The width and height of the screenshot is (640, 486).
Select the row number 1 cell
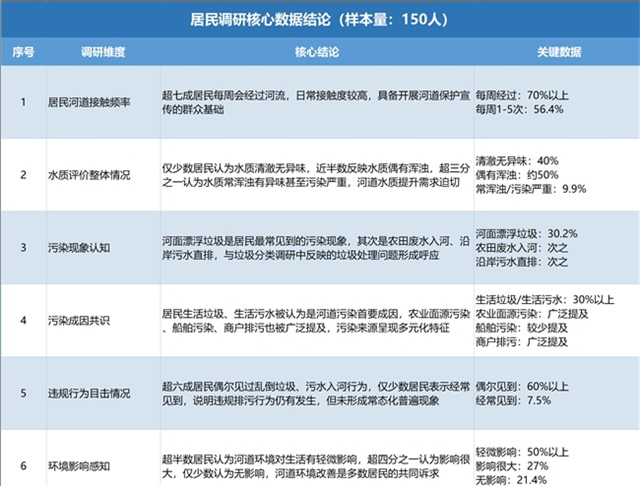click(23, 102)
